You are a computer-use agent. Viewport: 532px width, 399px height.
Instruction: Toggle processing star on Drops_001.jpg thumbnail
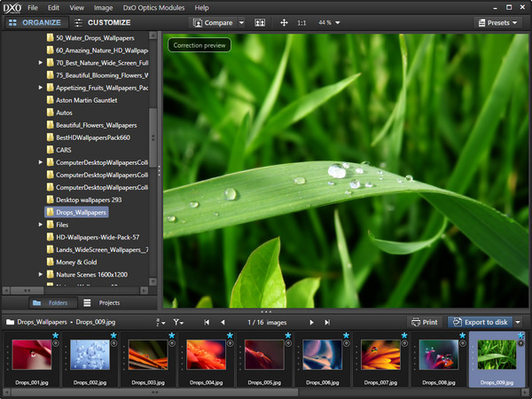coord(56,336)
